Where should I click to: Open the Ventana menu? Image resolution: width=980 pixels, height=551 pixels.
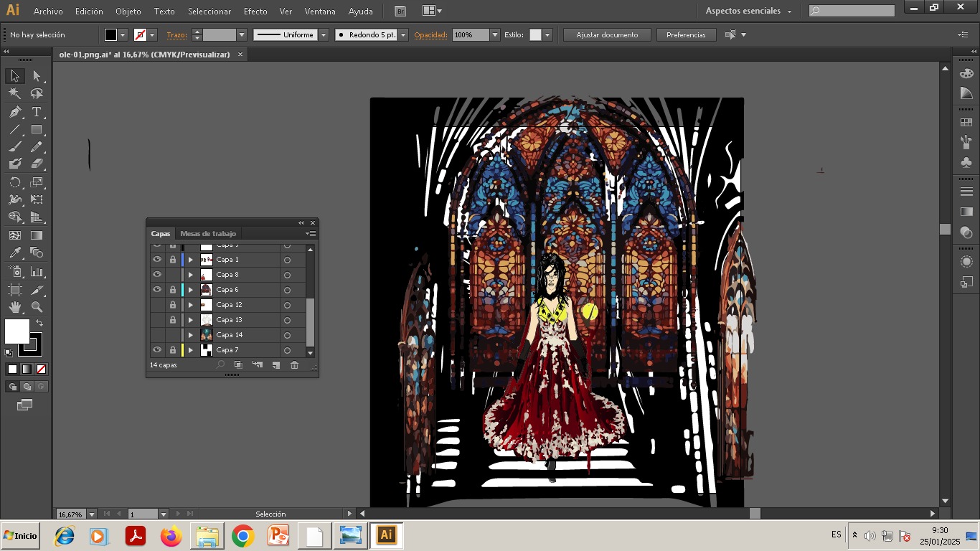tap(320, 11)
